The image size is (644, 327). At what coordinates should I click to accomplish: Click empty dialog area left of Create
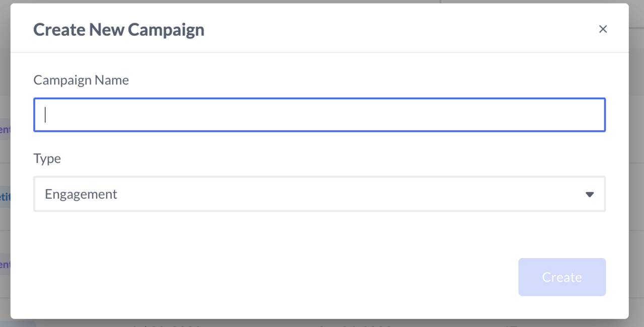tap(302, 277)
